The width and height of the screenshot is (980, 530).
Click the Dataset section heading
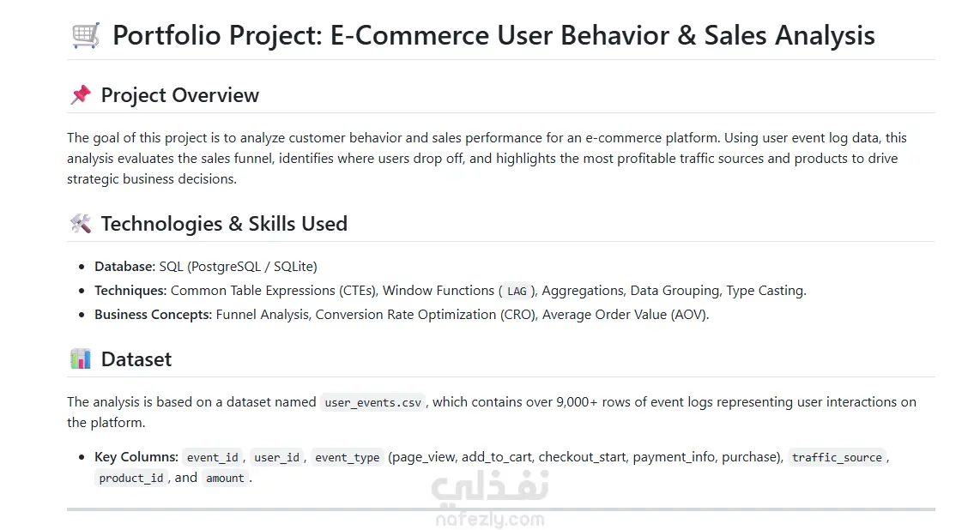(136, 359)
